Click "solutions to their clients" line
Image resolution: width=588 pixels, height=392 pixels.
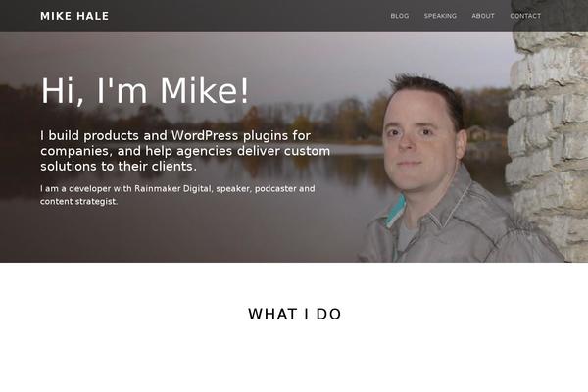(x=119, y=166)
